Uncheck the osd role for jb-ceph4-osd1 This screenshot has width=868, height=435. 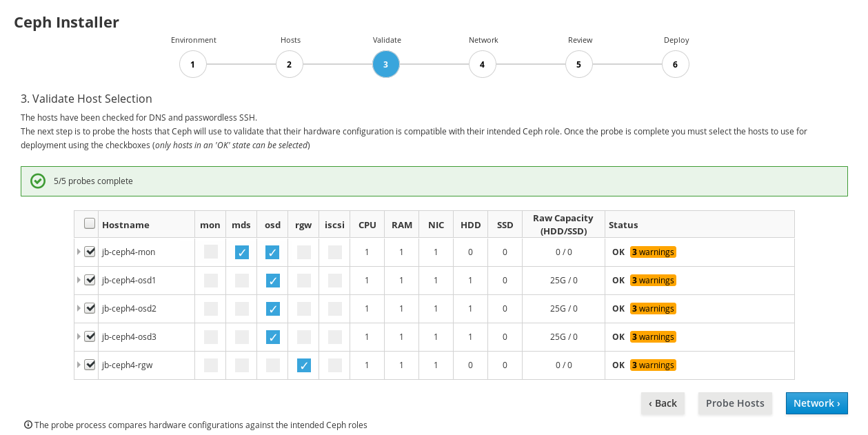pyautogui.click(x=273, y=281)
